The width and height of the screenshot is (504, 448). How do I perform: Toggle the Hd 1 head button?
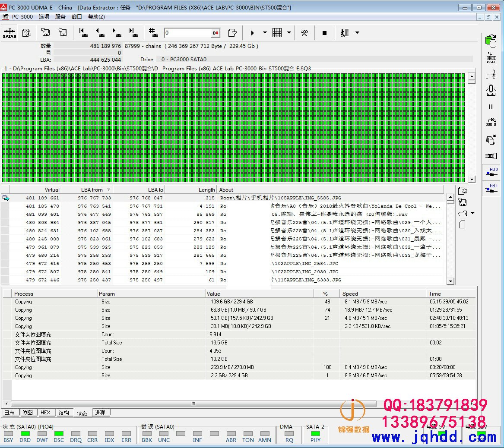[491, 188]
